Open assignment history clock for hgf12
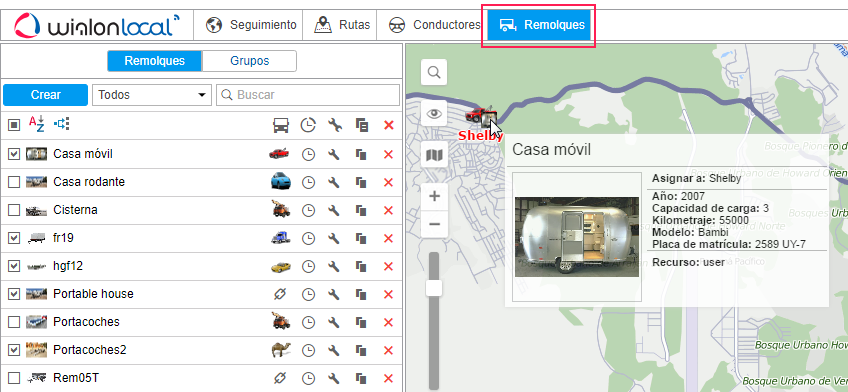Screen dimensions: 848x392 (x=308, y=267)
